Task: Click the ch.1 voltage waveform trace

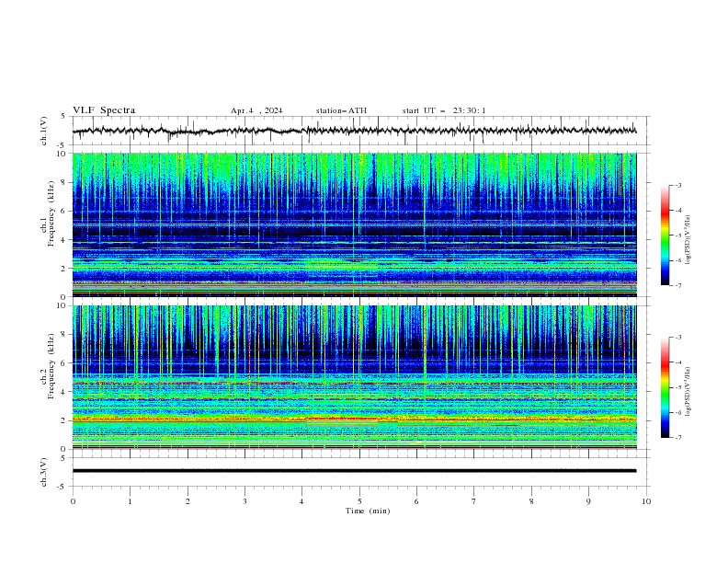Action: point(354,131)
